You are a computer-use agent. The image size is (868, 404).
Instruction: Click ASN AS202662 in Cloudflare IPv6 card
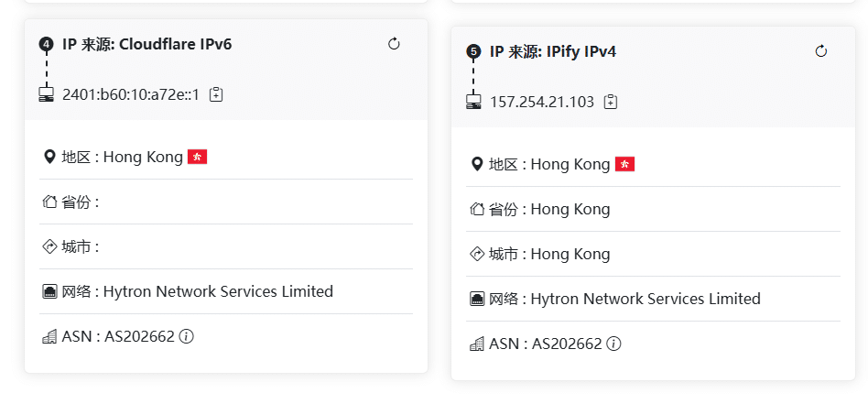click(118, 336)
